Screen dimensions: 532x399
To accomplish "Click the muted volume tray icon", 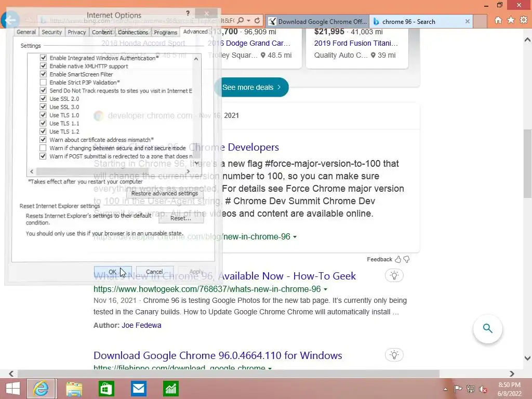I will tap(483, 389).
